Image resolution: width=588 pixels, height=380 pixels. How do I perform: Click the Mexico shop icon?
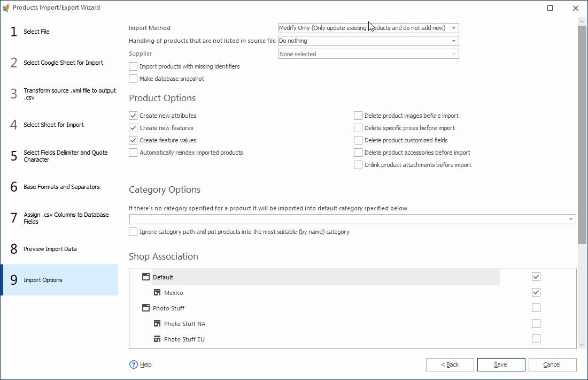157,293
